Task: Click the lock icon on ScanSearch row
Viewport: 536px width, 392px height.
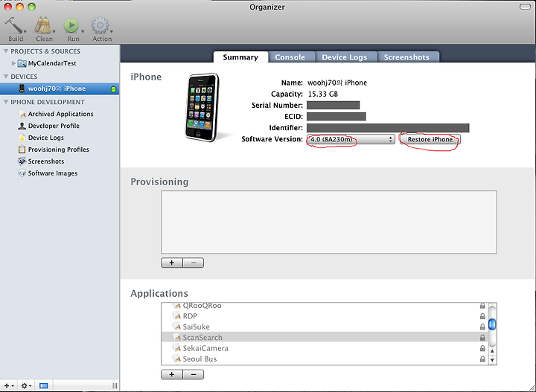Action: point(482,338)
